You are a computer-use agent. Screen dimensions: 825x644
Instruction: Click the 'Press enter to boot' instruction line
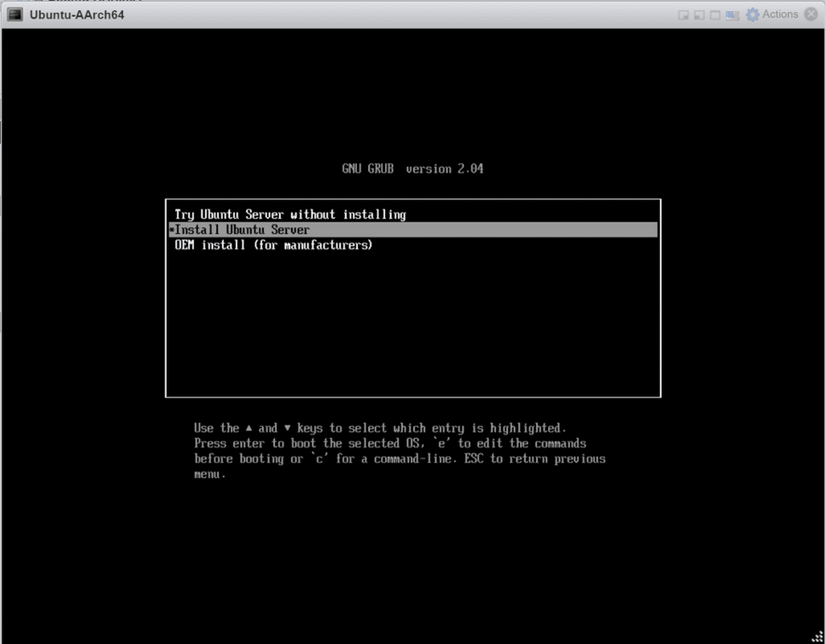tap(390, 443)
